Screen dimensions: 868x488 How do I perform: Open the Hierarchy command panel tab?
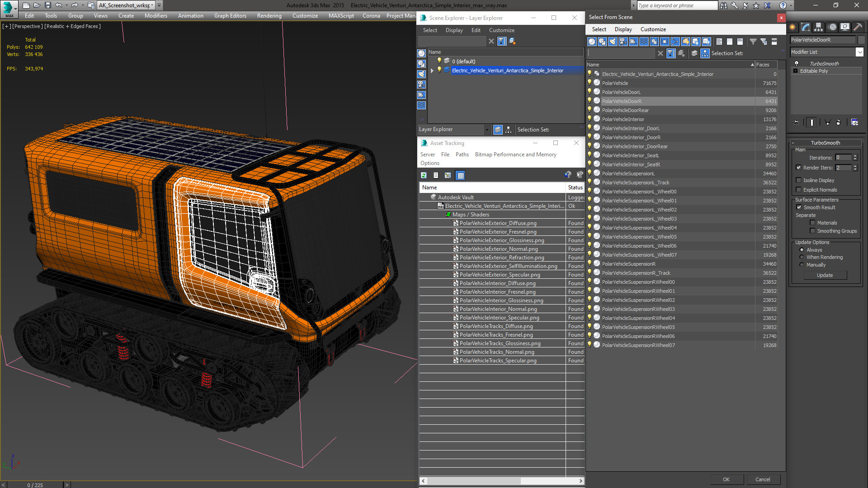coord(819,27)
